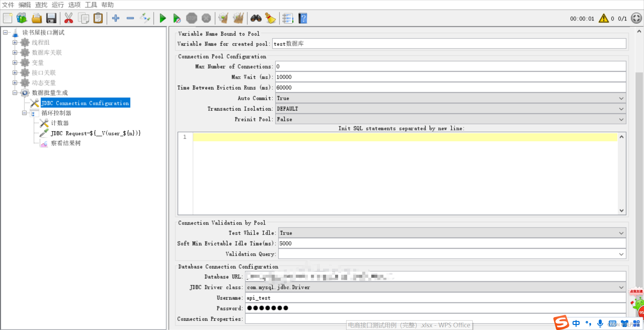Click the warning triangle log viewer icon
644x330 pixels.
click(x=604, y=18)
